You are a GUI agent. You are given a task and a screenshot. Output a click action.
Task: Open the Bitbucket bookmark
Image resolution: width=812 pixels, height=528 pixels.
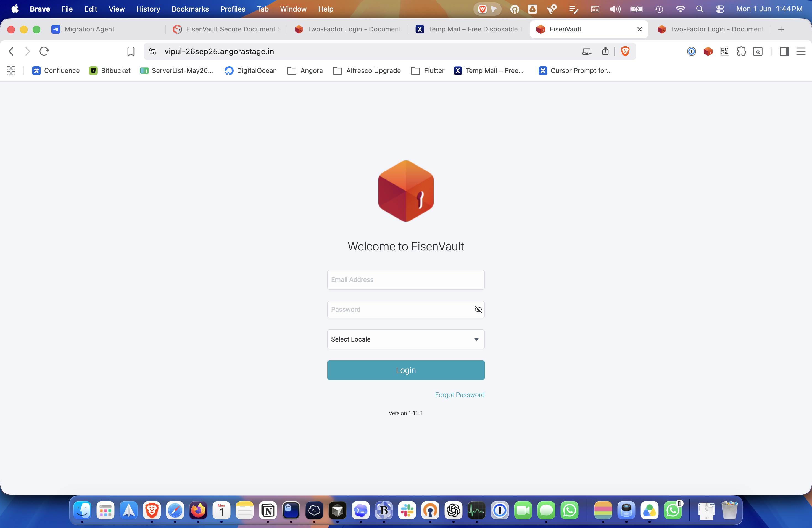pyautogui.click(x=110, y=71)
